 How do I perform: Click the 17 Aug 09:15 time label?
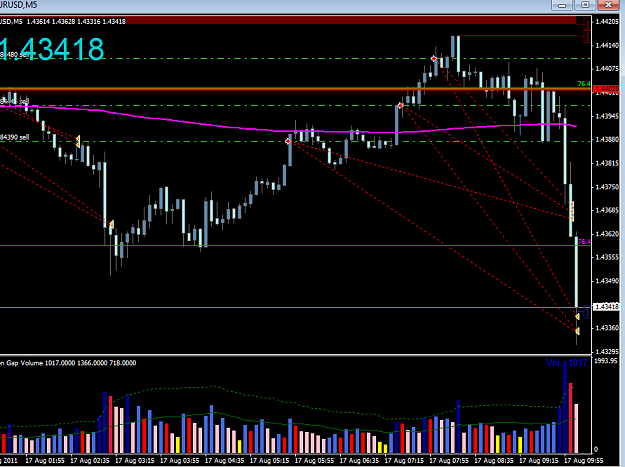click(539, 461)
